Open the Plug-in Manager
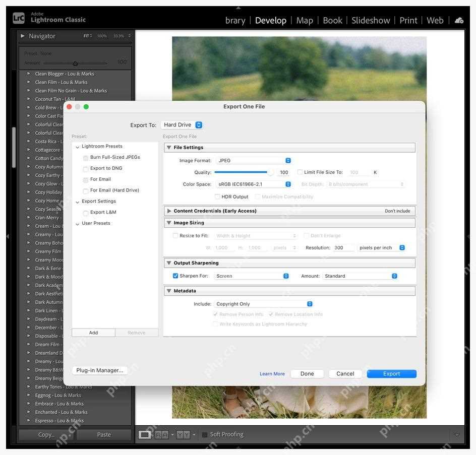This screenshot has height=455, width=476. (x=100, y=370)
